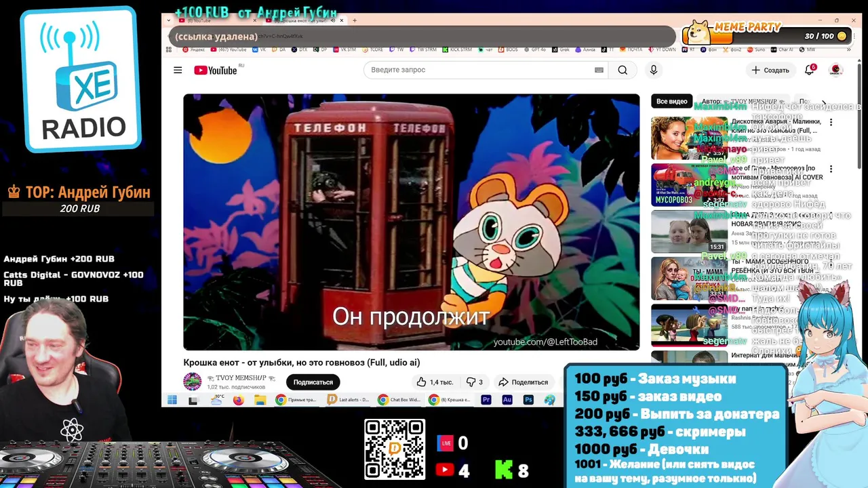Show next filter chips with the arrow

[824, 102]
